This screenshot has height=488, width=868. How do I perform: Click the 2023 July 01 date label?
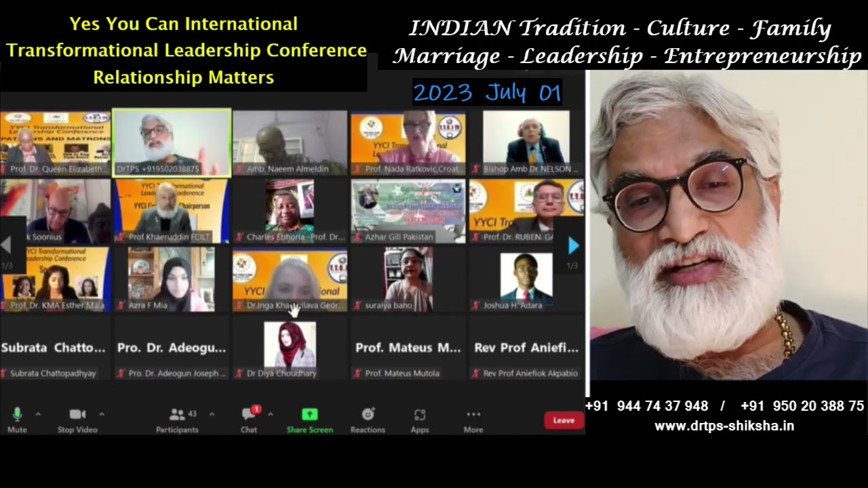pos(487,93)
